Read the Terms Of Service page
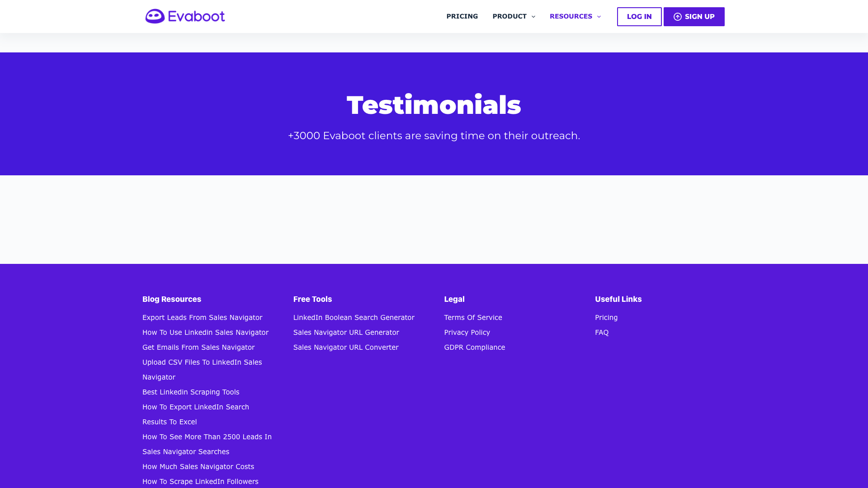868x488 pixels. [473, 318]
